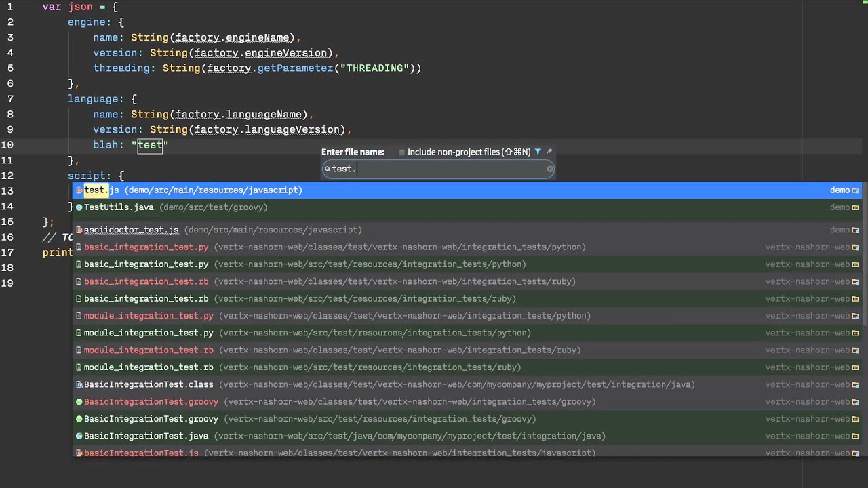
Task: Click the file icon beside red module_integration_test.py
Action: 79,316
